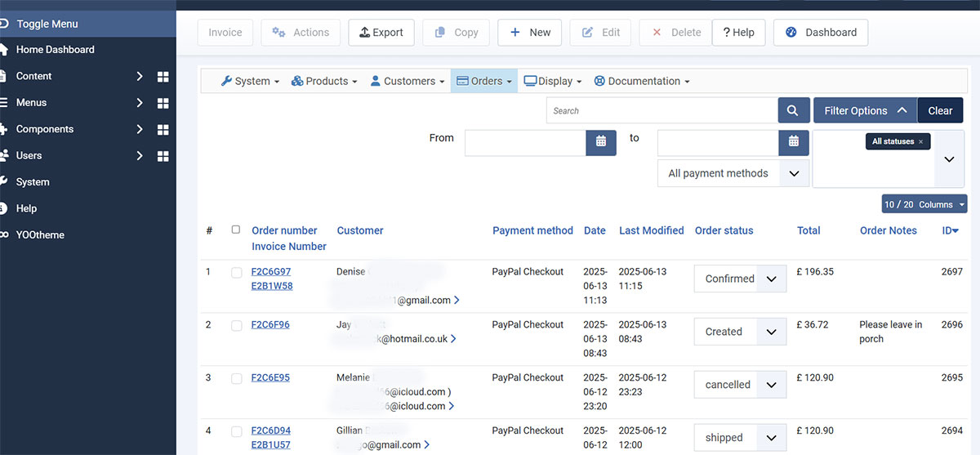
Task: Open the 10 / 20 Columns selector
Action: [x=924, y=204]
